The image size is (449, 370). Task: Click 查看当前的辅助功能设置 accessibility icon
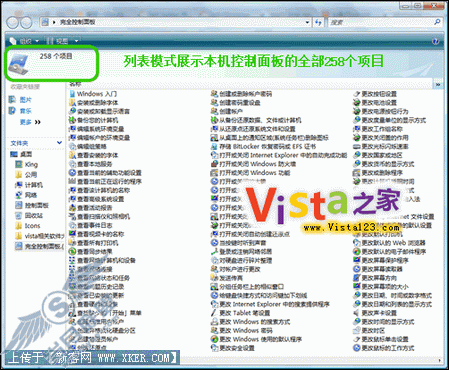(72, 173)
